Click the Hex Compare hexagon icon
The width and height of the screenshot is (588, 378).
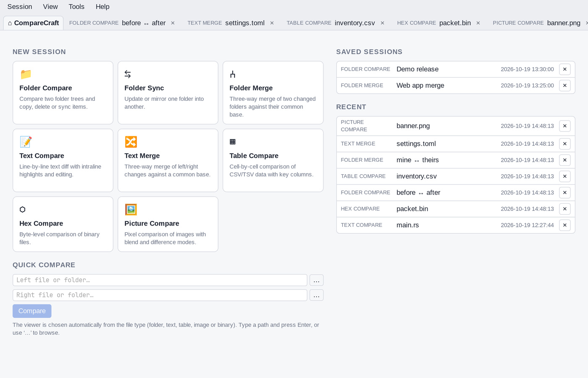click(x=23, y=210)
